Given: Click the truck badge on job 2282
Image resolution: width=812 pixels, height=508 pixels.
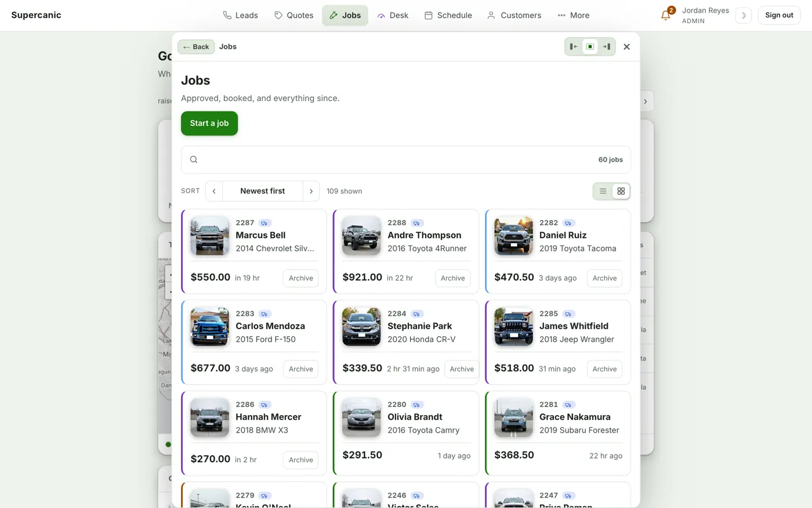Looking at the screenshot, I should (x=568, y=223).
